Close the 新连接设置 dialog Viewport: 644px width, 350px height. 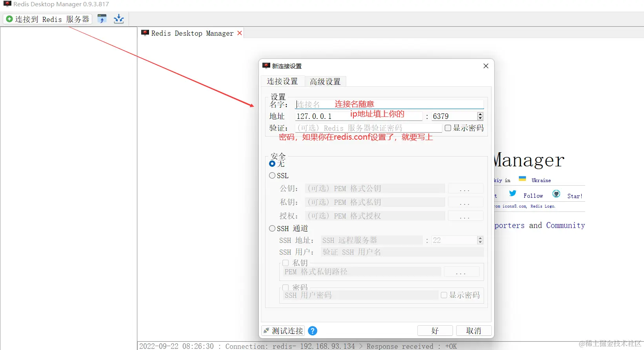tap(486, 66)
